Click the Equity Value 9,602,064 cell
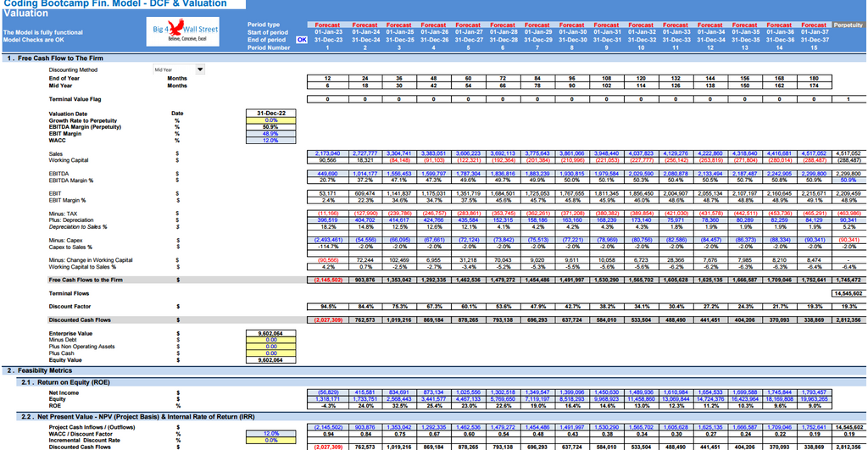The height and width of the screenshot is (450, 868). pyautogui.click(x=270, y=360)
